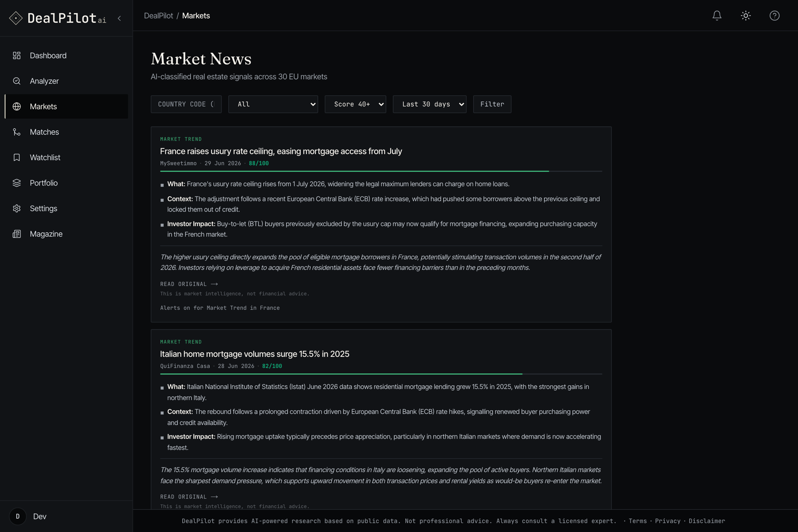
Task: Click the Market Trend label on Italian card
Action: pos(181,342)
